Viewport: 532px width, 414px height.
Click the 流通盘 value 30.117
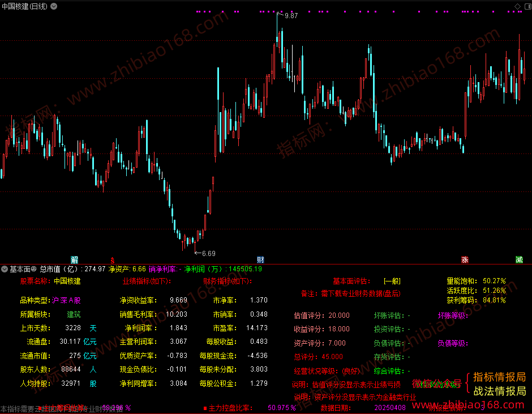[70, 342]
